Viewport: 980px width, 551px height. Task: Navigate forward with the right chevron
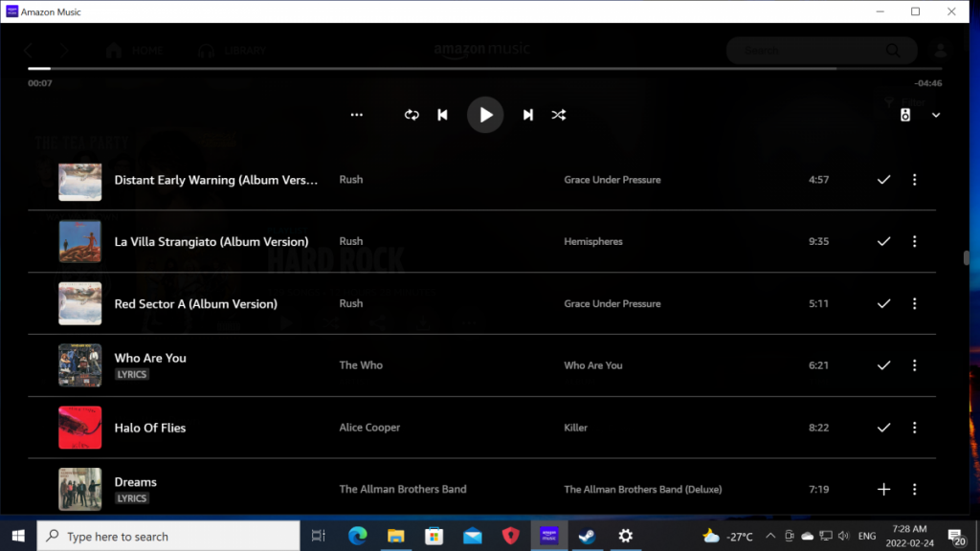pos(64,50)
